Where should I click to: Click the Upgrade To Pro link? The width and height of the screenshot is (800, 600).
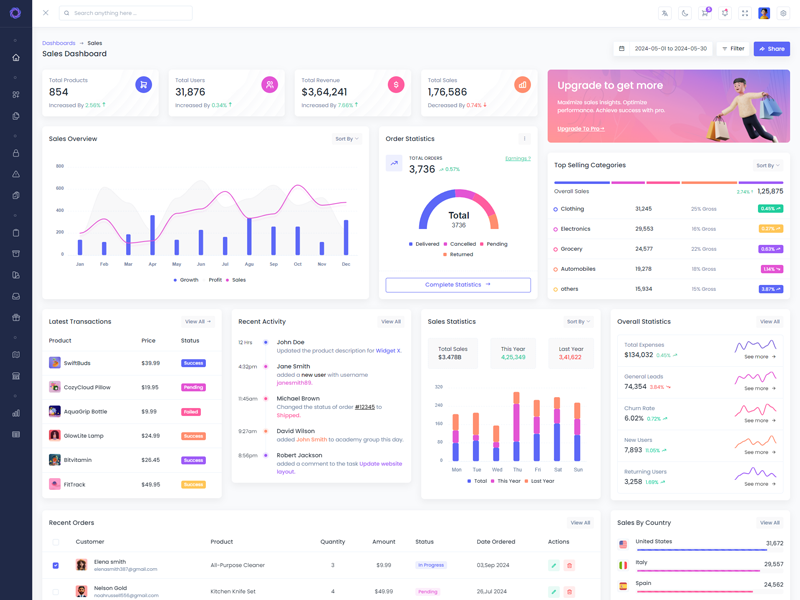click(x=580, y=129)
